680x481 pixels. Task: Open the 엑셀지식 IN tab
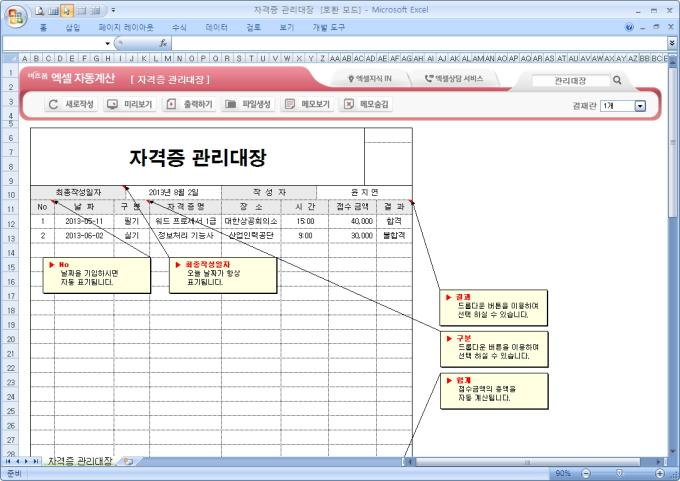[x=370, y=79]
